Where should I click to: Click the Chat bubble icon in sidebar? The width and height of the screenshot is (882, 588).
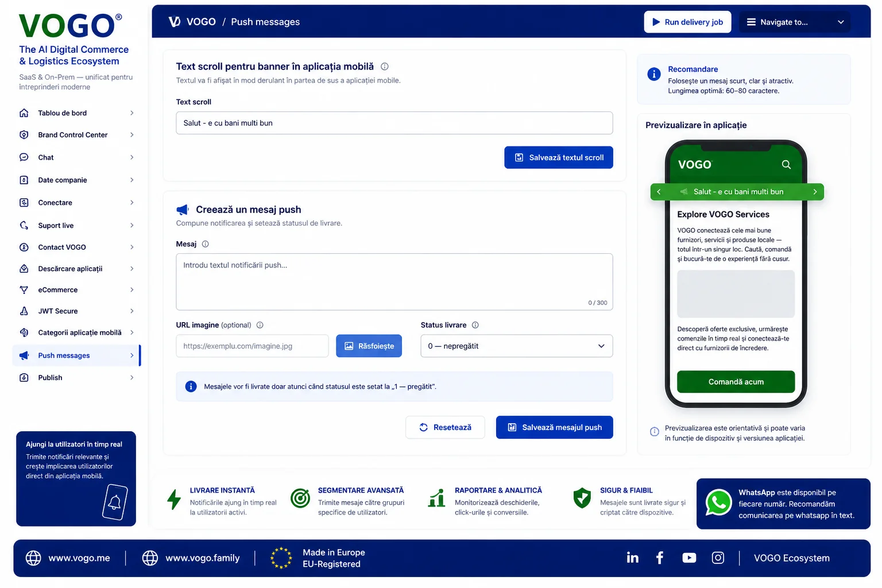click(x=24, y=157)
